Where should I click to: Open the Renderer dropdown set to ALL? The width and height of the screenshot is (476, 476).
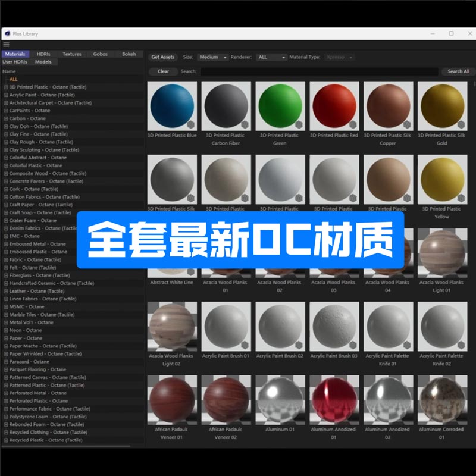point(271,57)
